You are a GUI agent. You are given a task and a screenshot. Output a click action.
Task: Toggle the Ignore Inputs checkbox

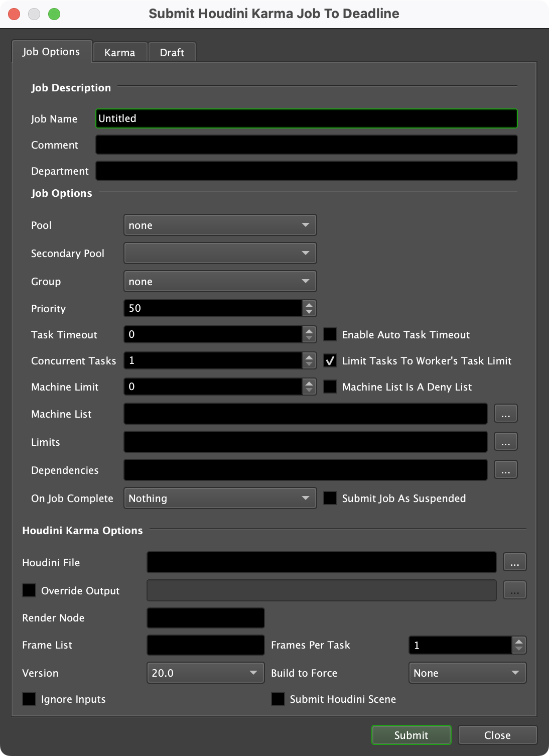[29, 699]
